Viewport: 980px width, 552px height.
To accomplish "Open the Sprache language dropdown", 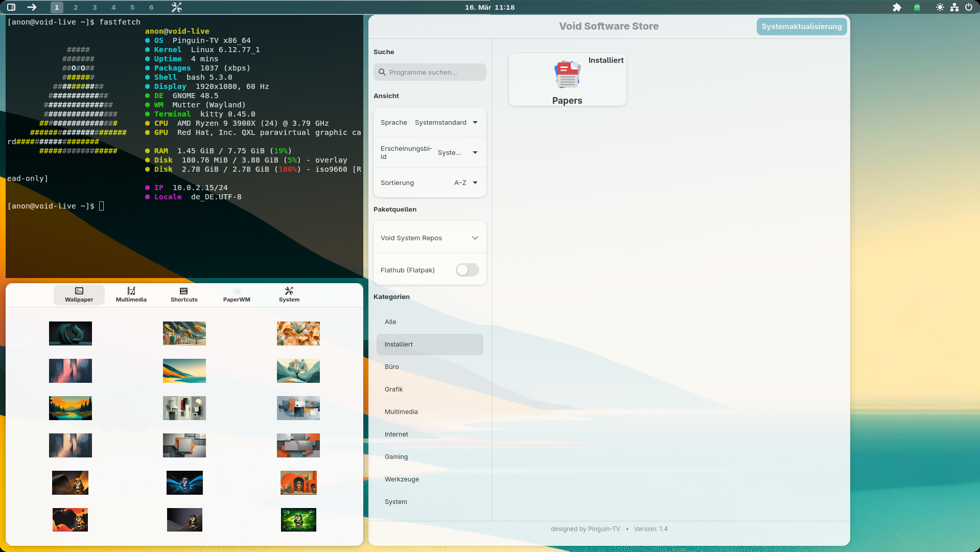I will 446,122.
